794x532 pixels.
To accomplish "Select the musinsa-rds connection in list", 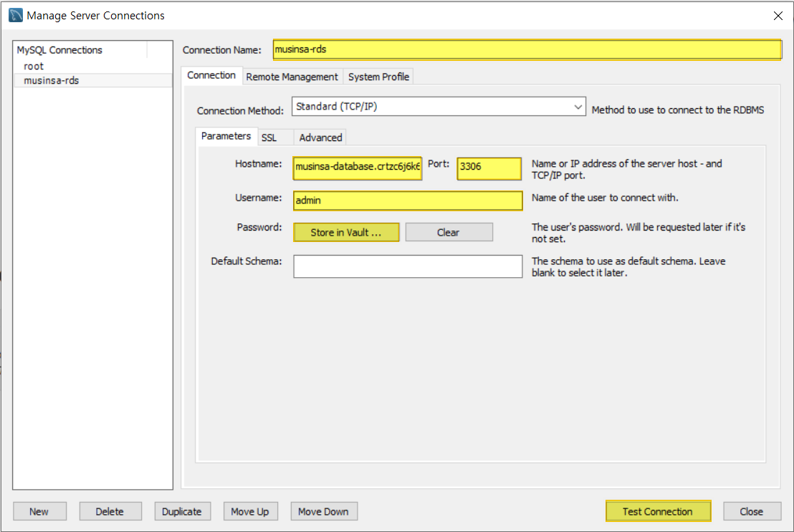I will coord(51,80).
